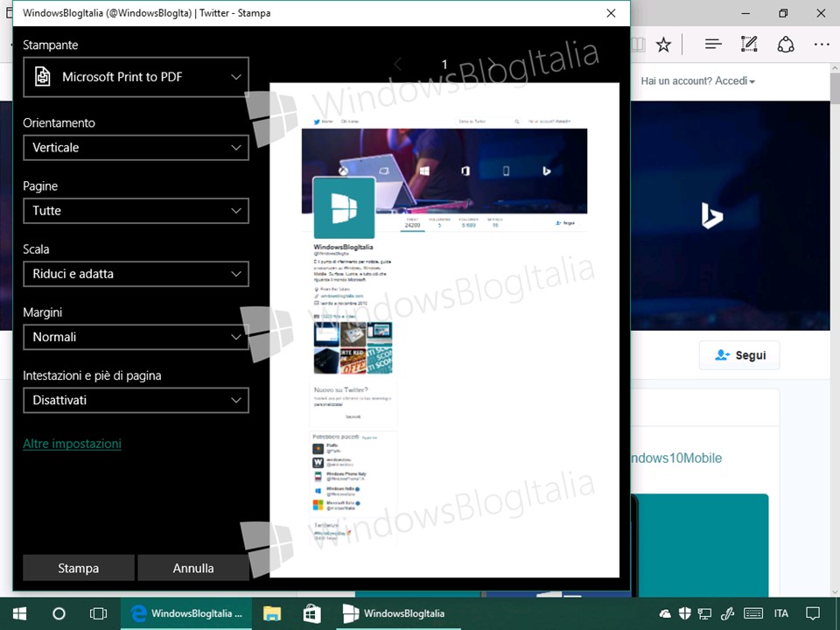Go to previous page in print preview
This screenshot has height=630, width=840.
397,64
